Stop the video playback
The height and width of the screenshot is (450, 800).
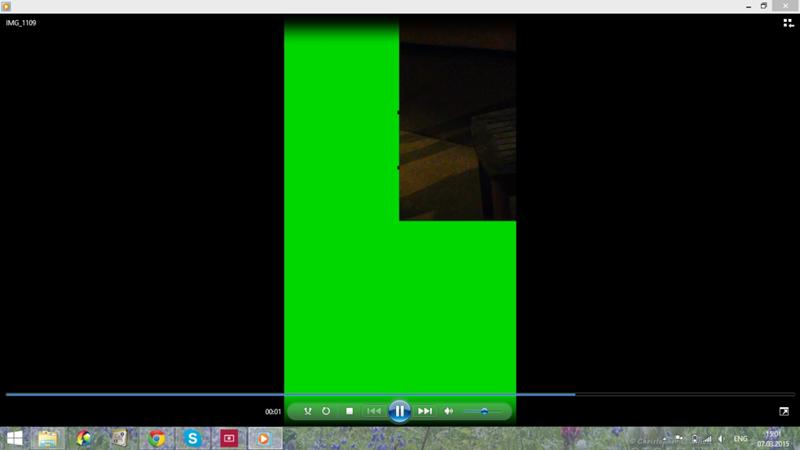pos(349,411)
